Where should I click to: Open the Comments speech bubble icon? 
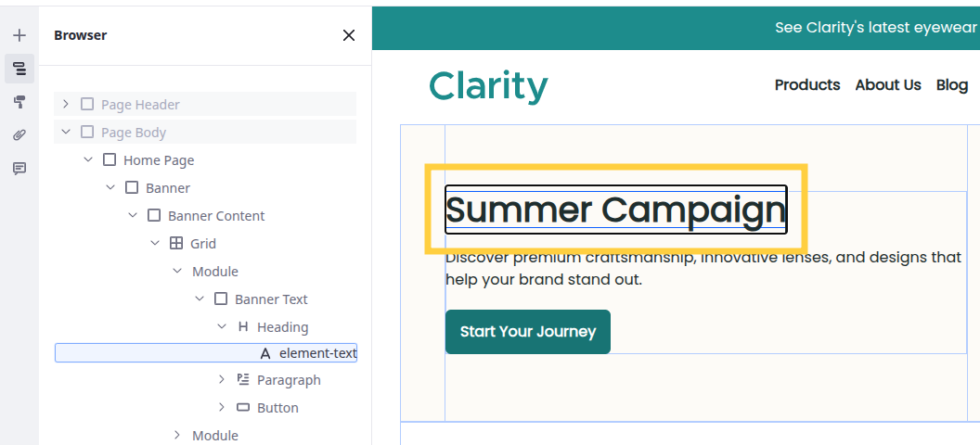click(x=19, y=169)
